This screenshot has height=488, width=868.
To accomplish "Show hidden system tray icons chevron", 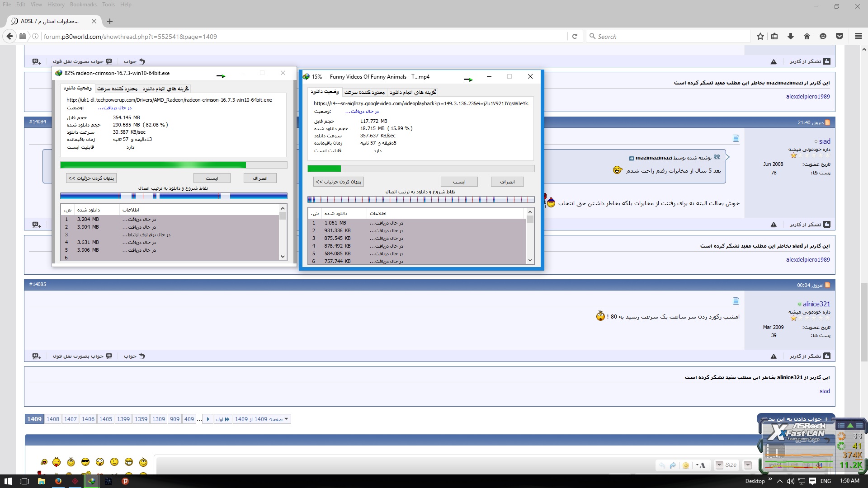I will click(780, 481).
